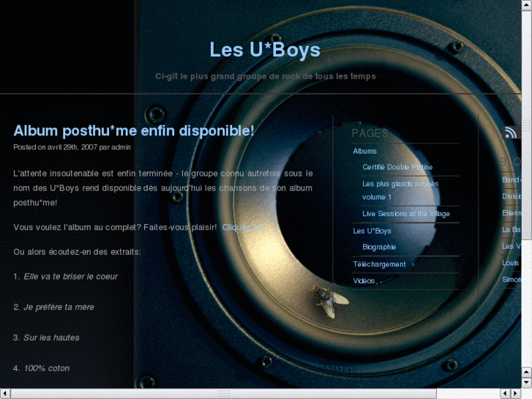Viewport: 532px width, 399px height.
Task: Select track 'Elle va te briser le coeur'
Action: pos(70,277)
